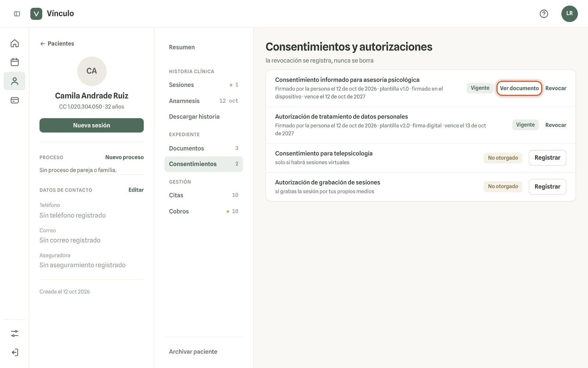588x368 pixels.
Task: Open the billing card icon in sidebar
Action: [x=15, y=100]
